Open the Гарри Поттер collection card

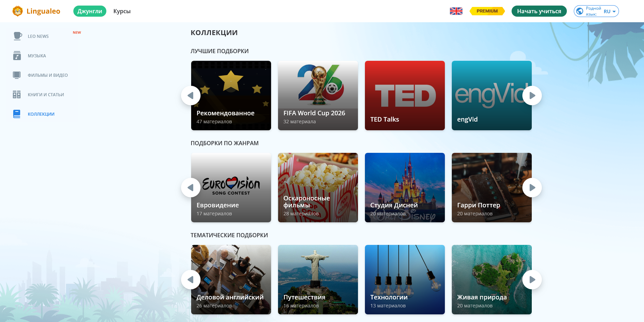(x=492, y=188)
